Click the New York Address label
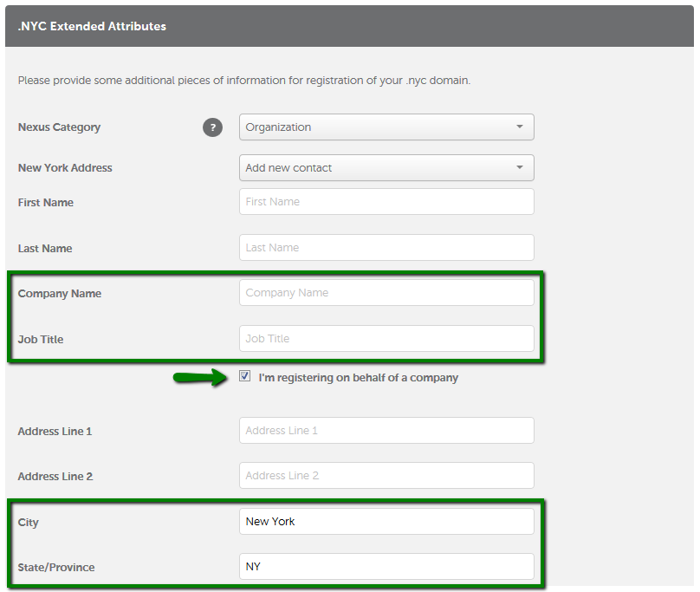Screen dimensions: 700x592 (x=65, y=168)
